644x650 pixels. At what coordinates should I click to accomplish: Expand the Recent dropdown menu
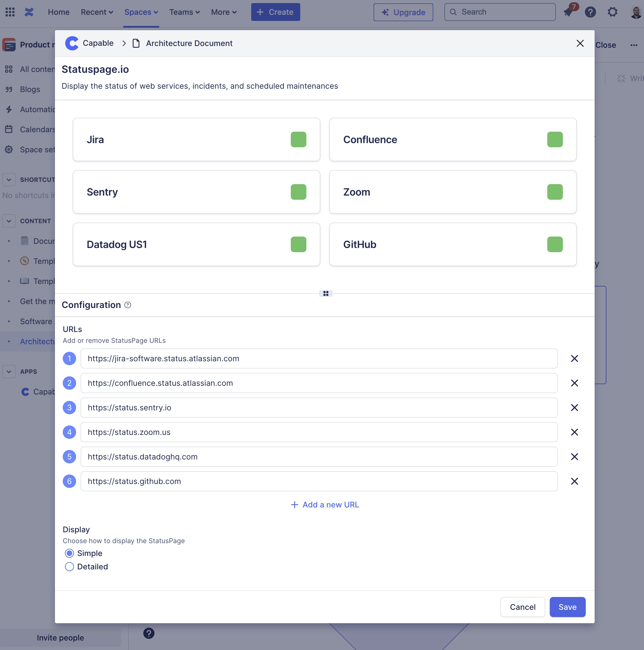click(97, 12)
